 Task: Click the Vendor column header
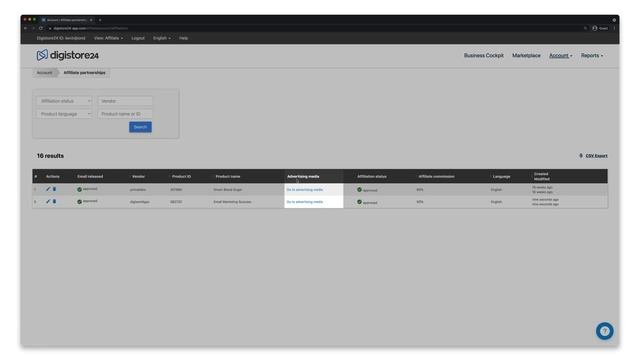pyautogui.click(x=138, y=176)
